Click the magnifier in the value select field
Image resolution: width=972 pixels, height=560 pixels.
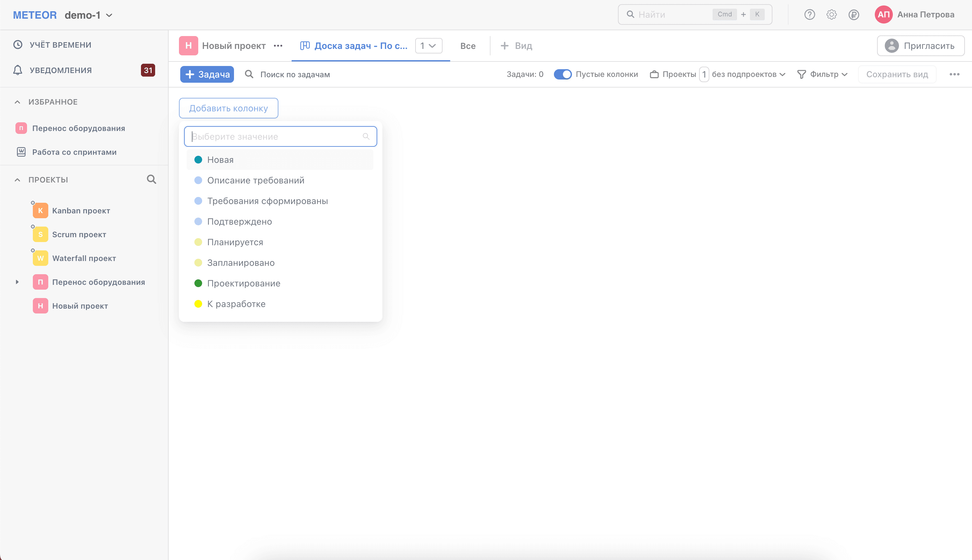click(x=366, y=136)
